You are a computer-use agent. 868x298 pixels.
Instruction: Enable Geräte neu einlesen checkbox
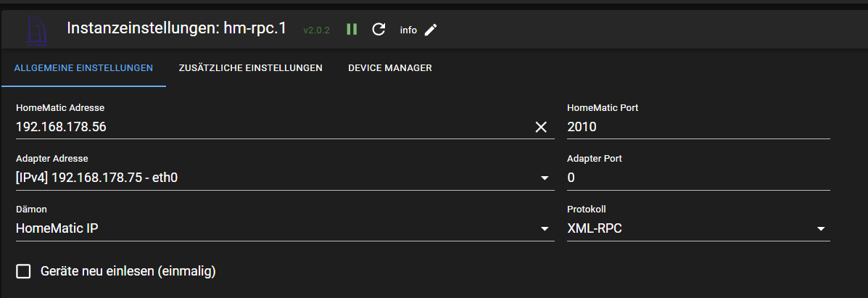point(24,271)
